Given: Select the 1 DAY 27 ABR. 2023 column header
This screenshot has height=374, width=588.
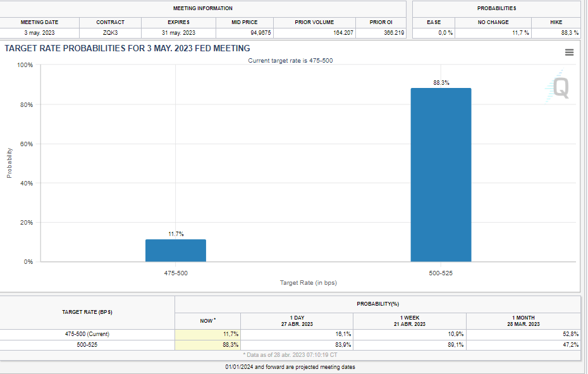Looking at the screenshot, I should (297, 321).
